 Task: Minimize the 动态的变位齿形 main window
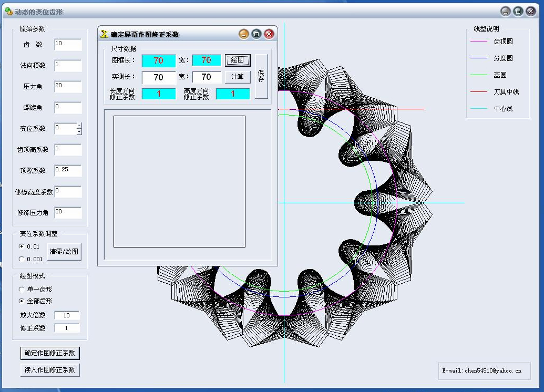[506, 12]
